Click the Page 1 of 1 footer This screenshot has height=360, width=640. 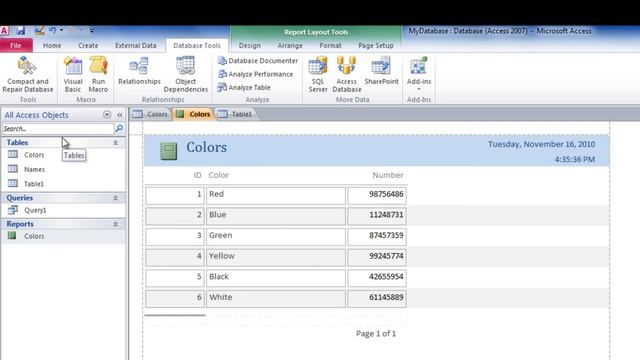coord(376,334)
